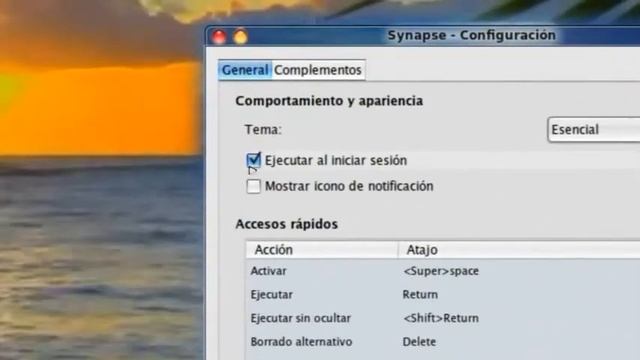Select the Ejecutar sin ocultar row

tap(443, 318)
